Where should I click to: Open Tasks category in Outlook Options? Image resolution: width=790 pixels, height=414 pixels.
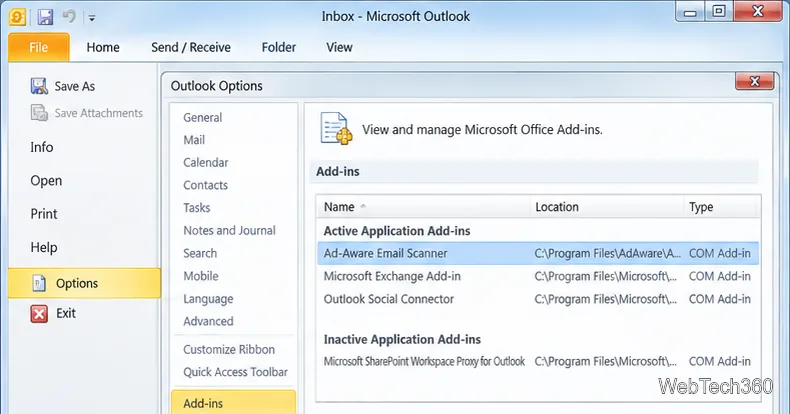(x=196, y=208)
